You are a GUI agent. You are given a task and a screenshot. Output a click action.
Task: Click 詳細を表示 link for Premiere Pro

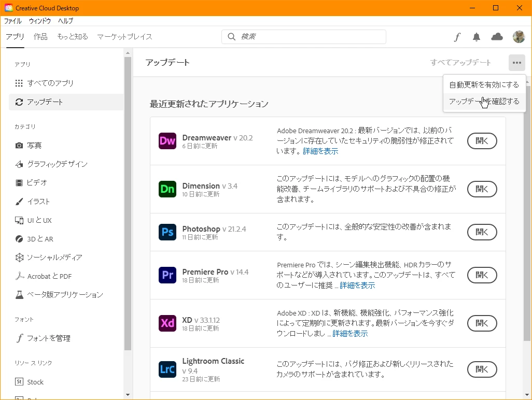pos(357,285)
